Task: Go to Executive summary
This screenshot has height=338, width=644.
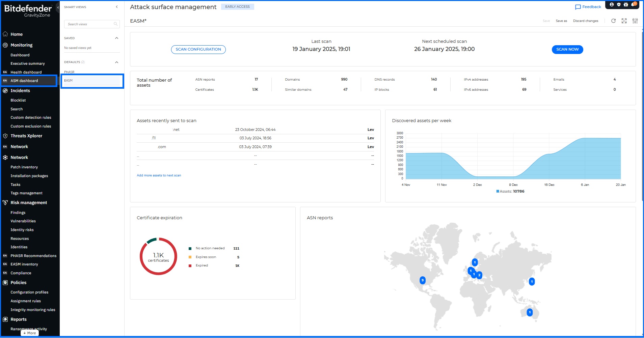Action: [28, 63]
